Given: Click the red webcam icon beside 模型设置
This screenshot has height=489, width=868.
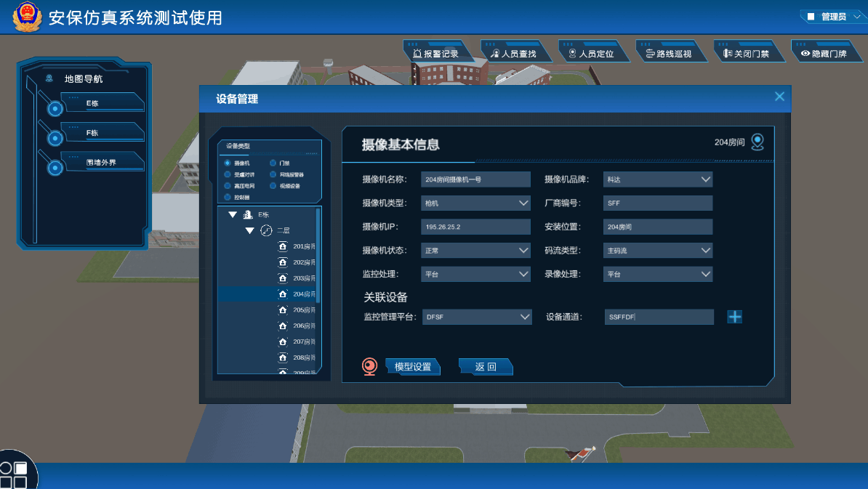Looking at the screenshot, I should tap(369, 366).
